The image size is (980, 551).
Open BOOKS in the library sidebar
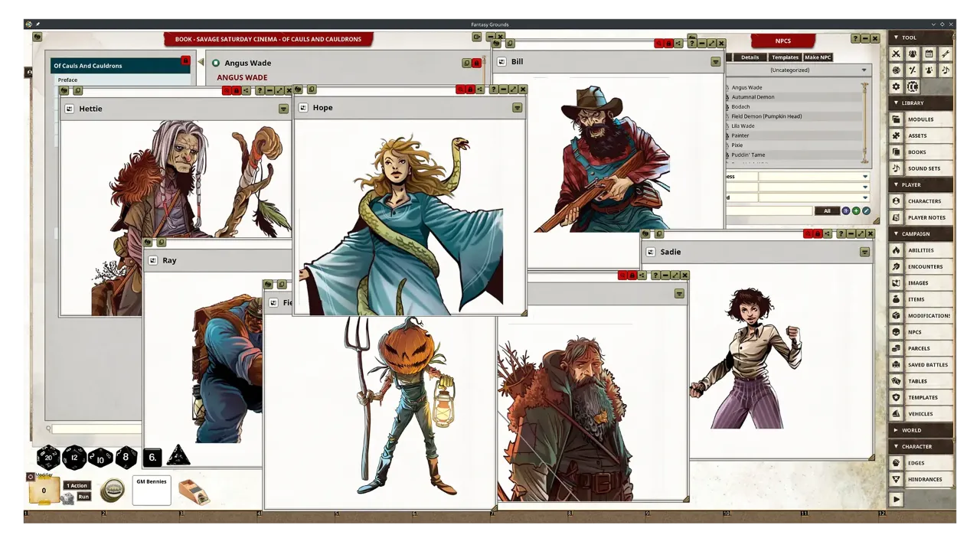(x=929, y=152)
